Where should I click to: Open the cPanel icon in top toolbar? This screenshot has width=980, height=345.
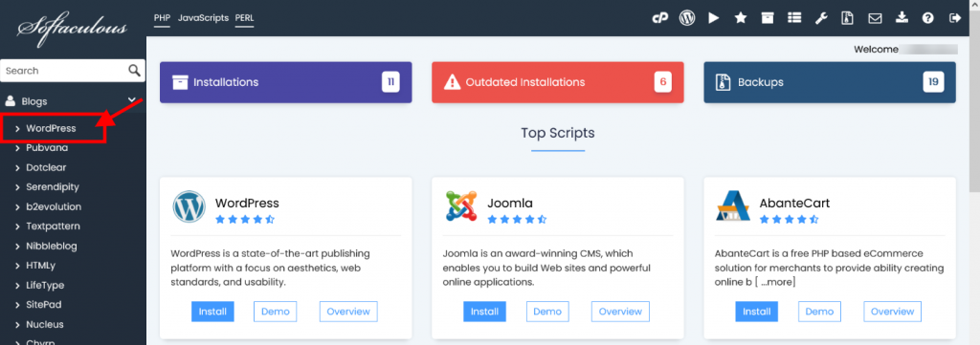point(659,18)
